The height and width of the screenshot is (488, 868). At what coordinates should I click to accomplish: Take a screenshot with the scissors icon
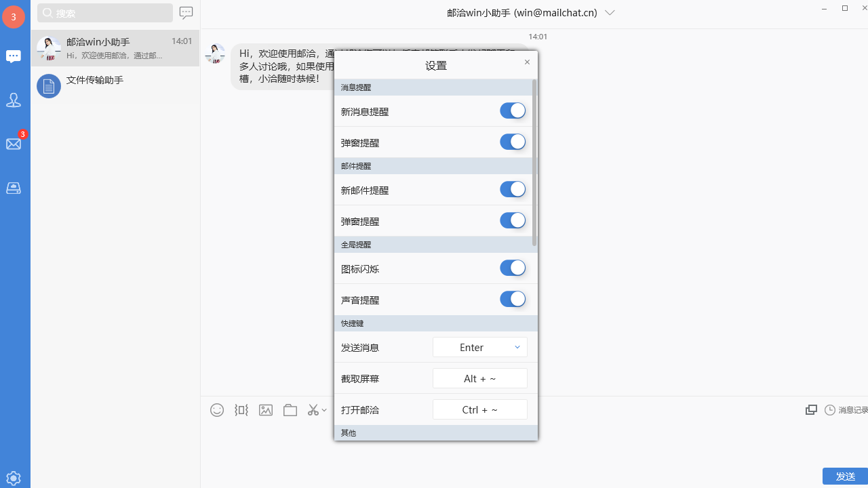[314, 409]
